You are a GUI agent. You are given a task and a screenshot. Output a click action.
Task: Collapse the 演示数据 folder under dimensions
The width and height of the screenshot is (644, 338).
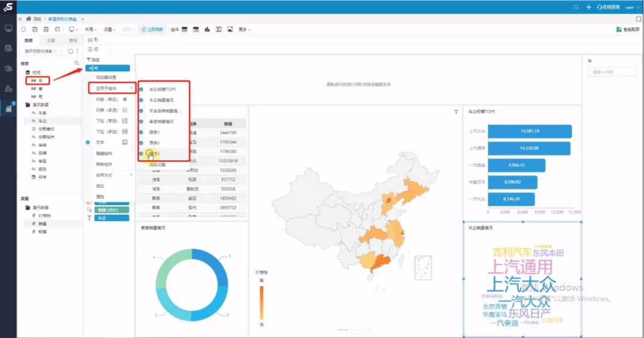(28, 105)
